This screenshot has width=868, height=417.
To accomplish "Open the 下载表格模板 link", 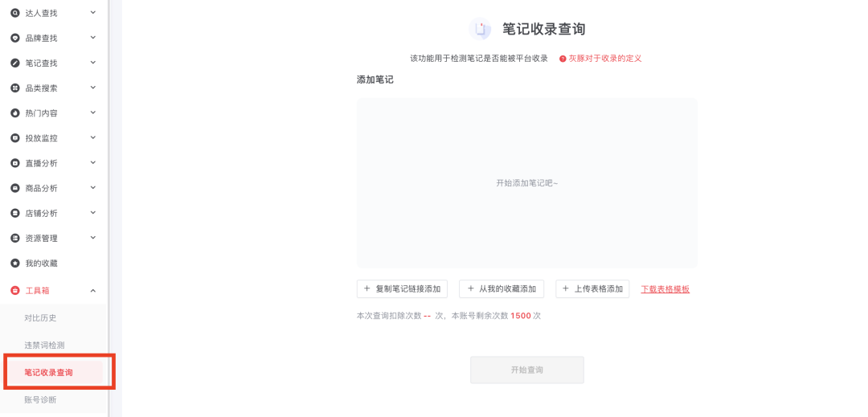I will (x=665, y=288).
